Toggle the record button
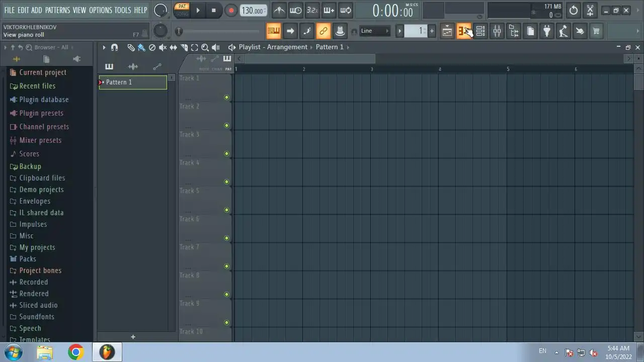Image resolution: width=644 pixels, height=362 pixels. tap(231, 10)
